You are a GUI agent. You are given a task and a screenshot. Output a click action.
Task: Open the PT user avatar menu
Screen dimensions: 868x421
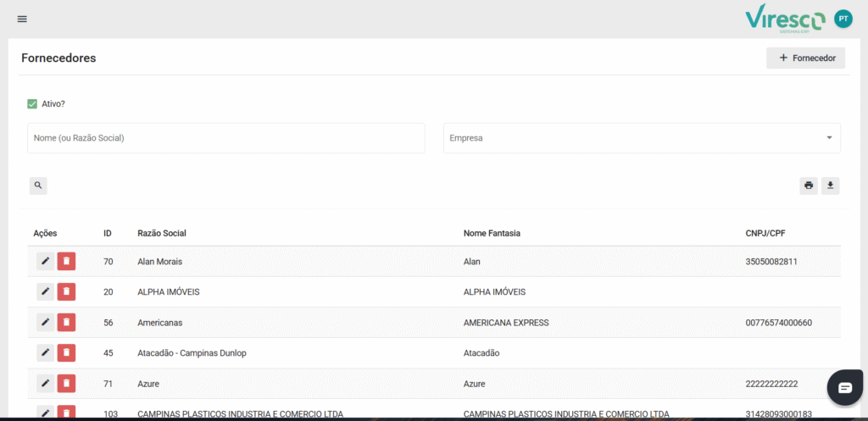[843, 19]
